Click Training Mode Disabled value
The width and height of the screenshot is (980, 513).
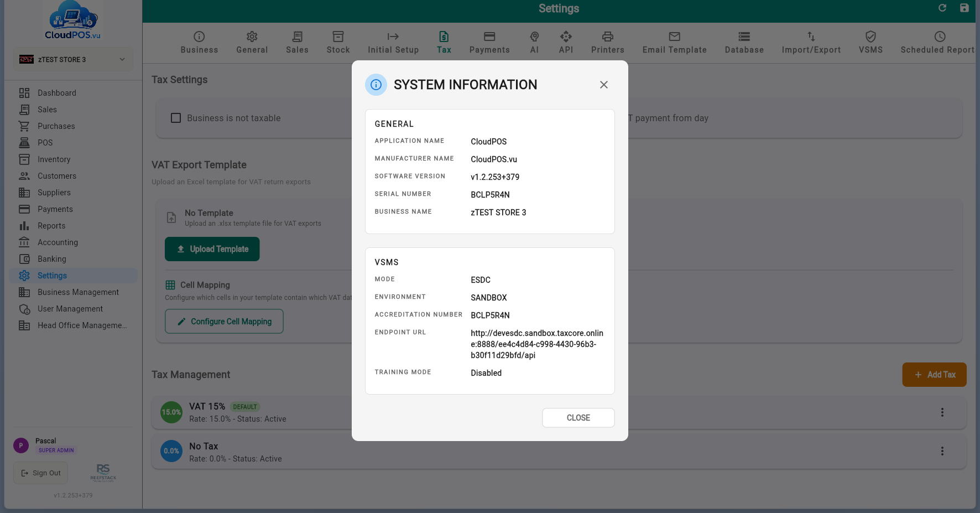click(x=486, y=373)
